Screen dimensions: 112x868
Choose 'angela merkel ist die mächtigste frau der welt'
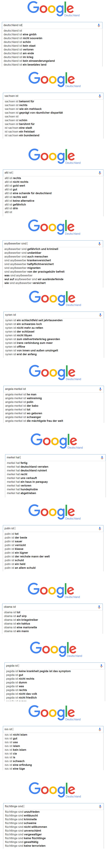point(34,421)
